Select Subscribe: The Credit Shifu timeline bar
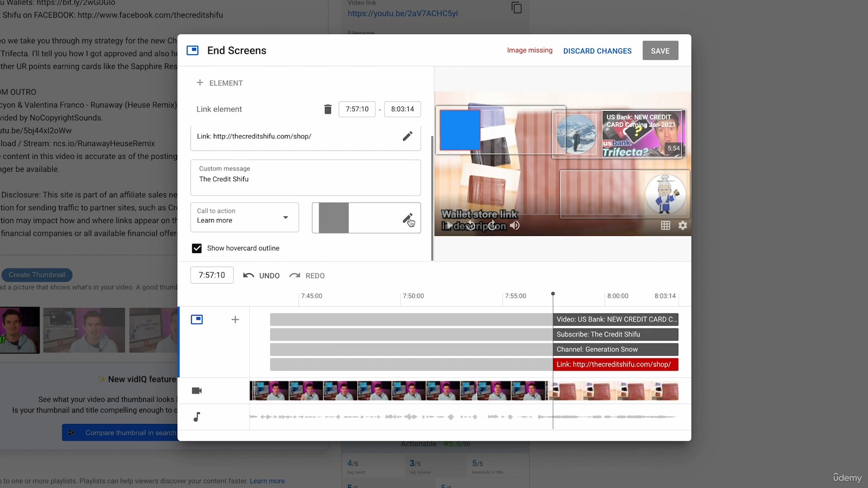Viewport: 868px width, 488px height. click(x=615, y=334)
